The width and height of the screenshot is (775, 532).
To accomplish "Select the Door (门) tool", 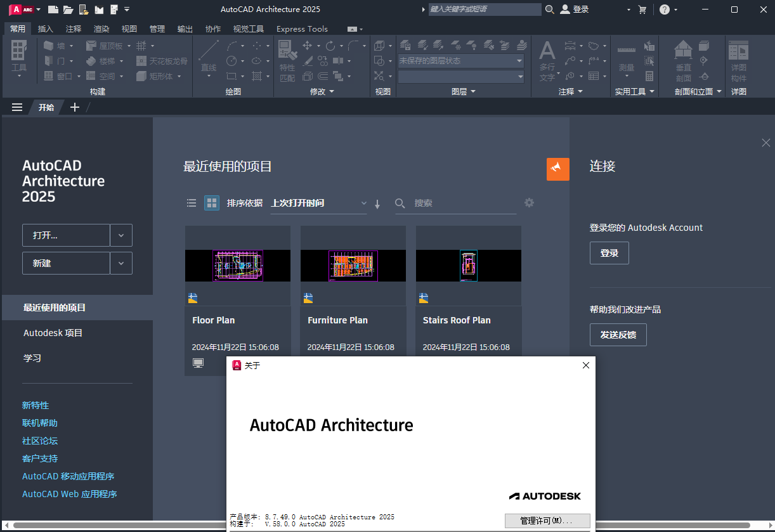I will point(58,61).
